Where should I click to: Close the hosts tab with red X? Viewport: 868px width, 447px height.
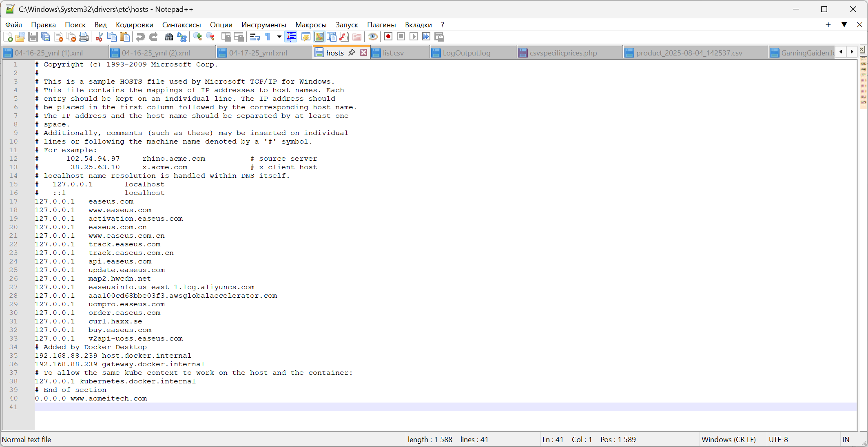point(363,53)
